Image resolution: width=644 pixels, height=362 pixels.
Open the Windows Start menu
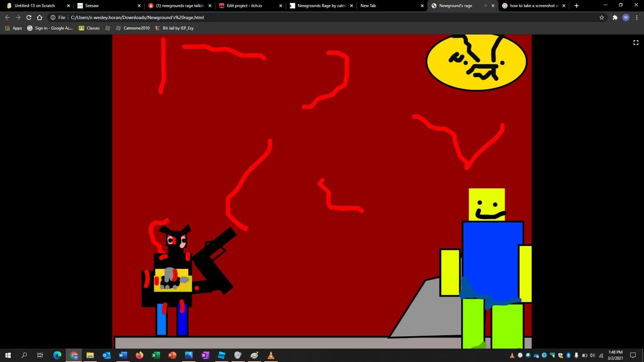click(8, 355)
